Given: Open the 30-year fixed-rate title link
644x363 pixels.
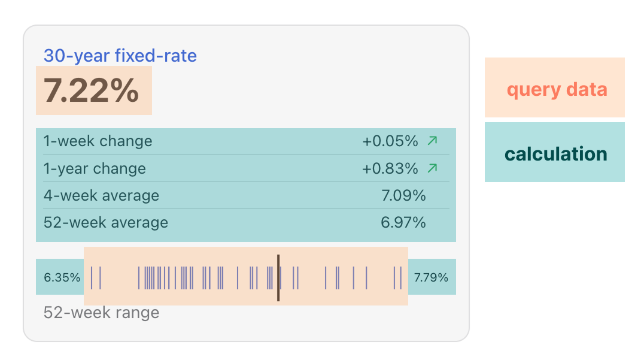Looking at the screenshot, I should [x=120, y=56].
